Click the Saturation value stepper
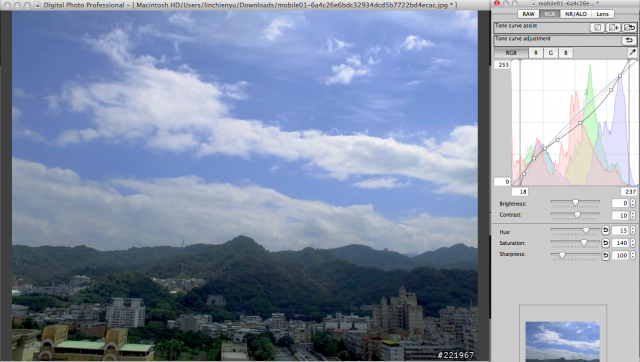This screenshot has height=362, width=640. (x=633, y=243)
